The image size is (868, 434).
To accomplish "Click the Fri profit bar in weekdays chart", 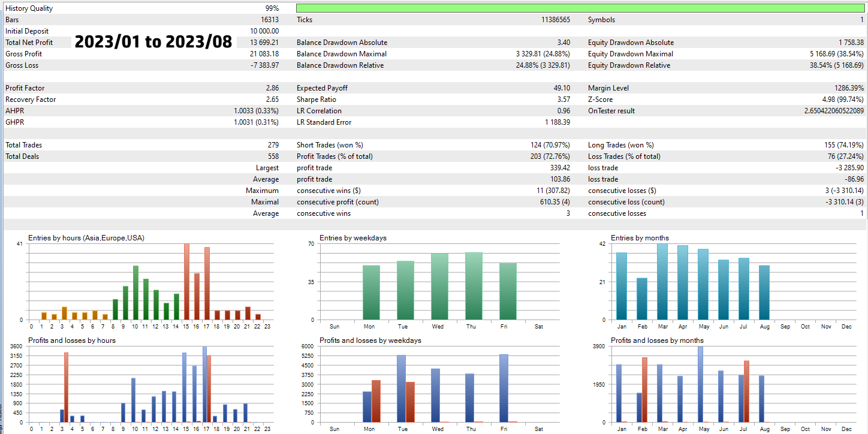I will click(504, 388).
